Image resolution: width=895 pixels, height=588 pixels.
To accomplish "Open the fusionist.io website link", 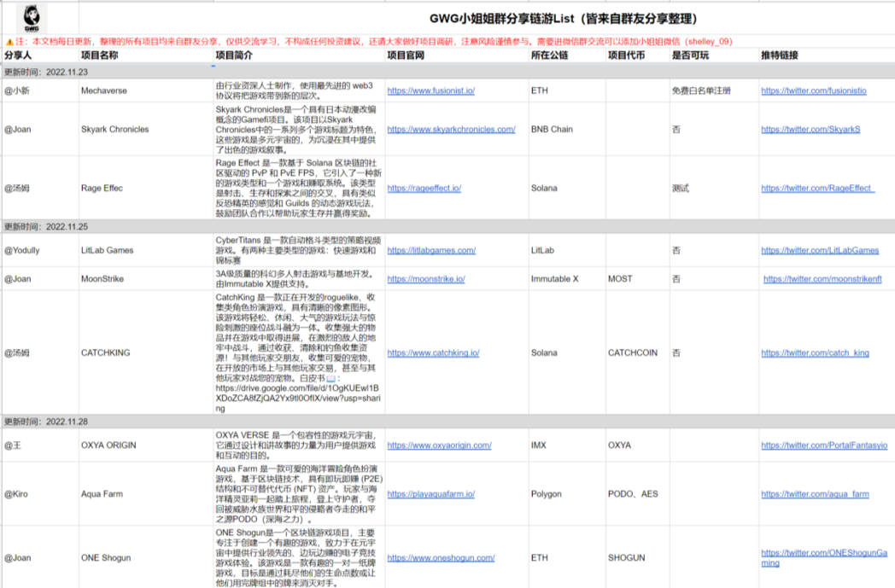I will pyautogui.click(x=431, y=90).
